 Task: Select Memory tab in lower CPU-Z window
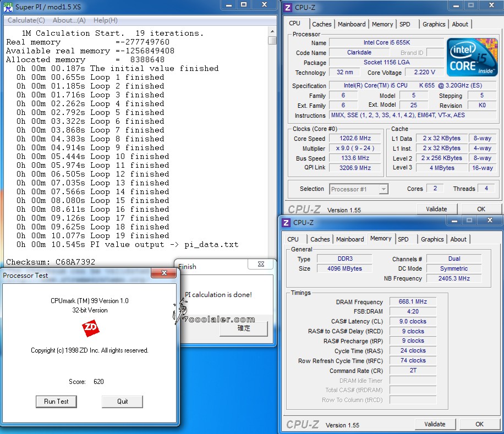point(381,238)
